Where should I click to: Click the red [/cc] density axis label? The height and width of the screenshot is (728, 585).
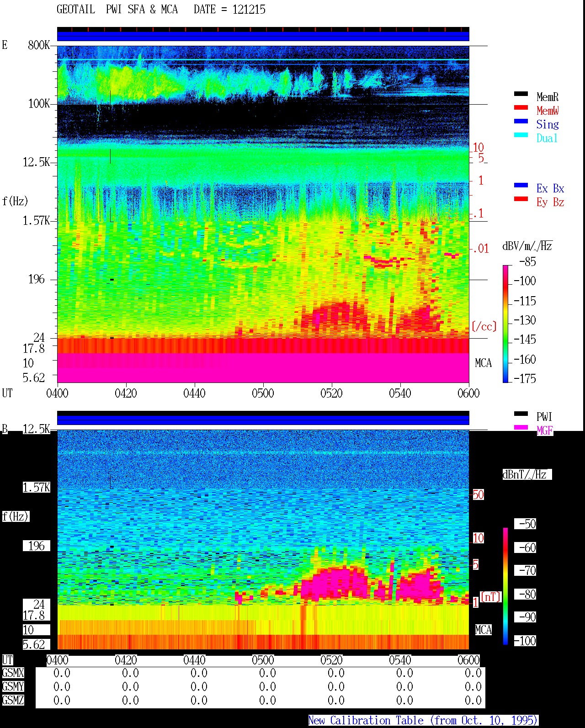coord(484,326)
